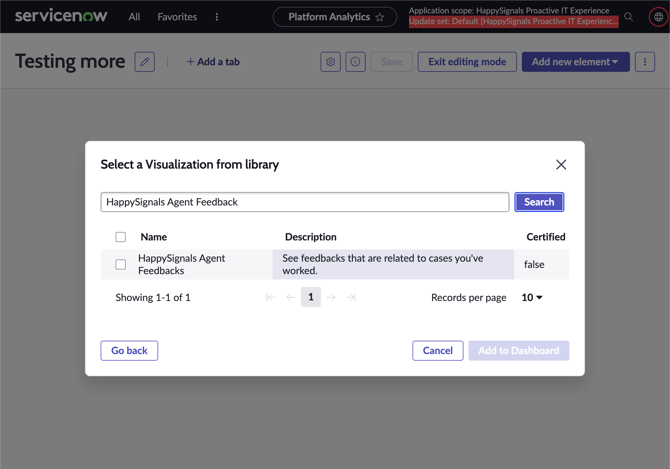
Task: Open dashboard settings gear icon
Action: pos(330,62)
